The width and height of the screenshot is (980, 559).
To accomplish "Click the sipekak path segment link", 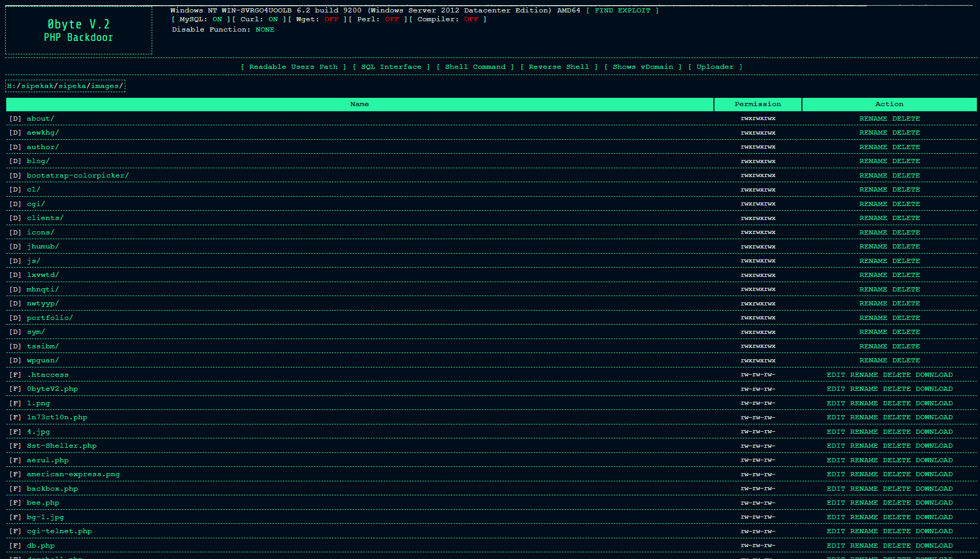I will (x=37, y=86).
